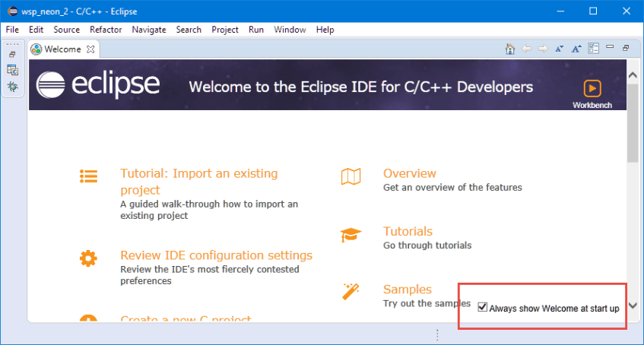The width and height of the screenshot is (644, 345).
Task: Open Review IDE configuration settings link
Action: tap(217, 255)
